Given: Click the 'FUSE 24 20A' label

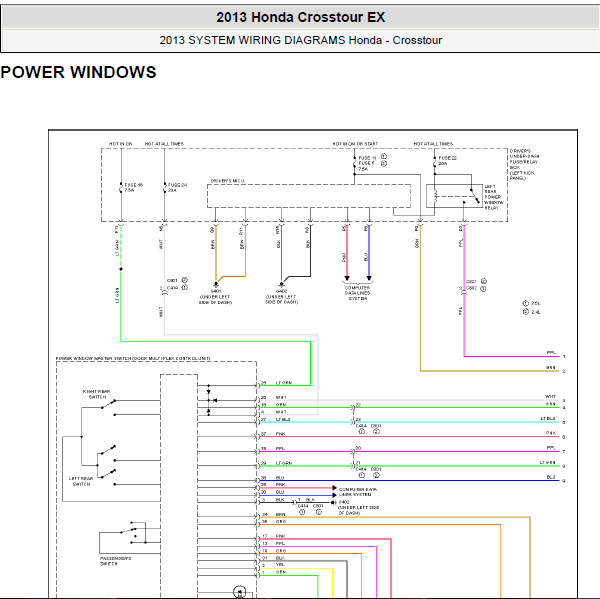Looking at the screenshot, I should 177,188.
